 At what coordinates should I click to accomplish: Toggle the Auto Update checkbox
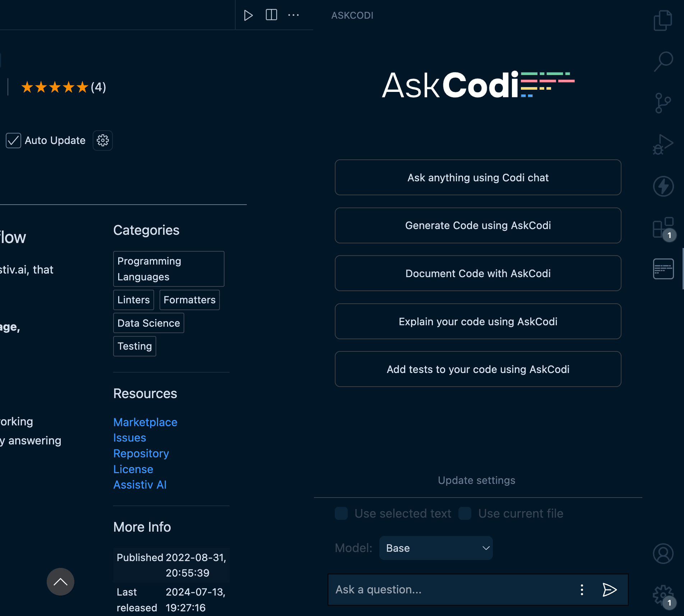coord(13,140)
